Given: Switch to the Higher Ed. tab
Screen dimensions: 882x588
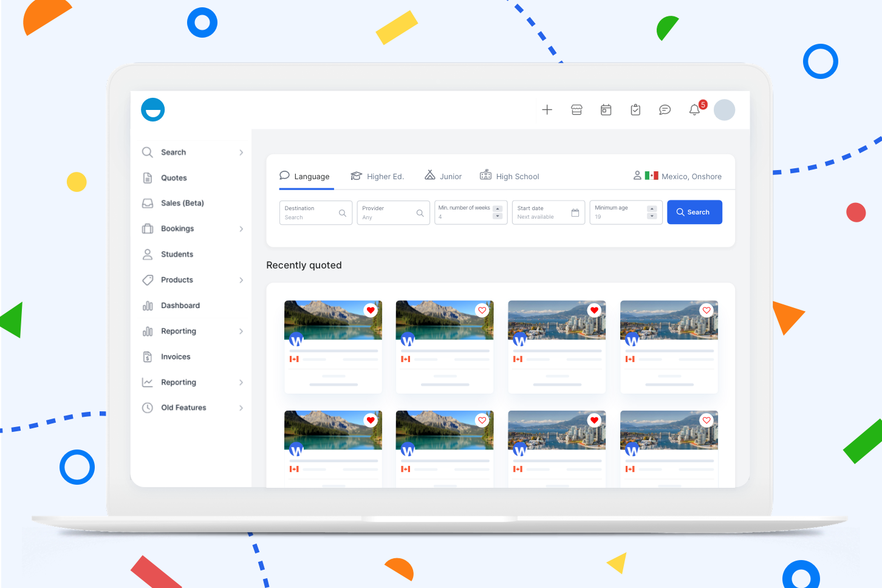Looking at the screenshot, I should pyautogui.click(x=377, y=176).
